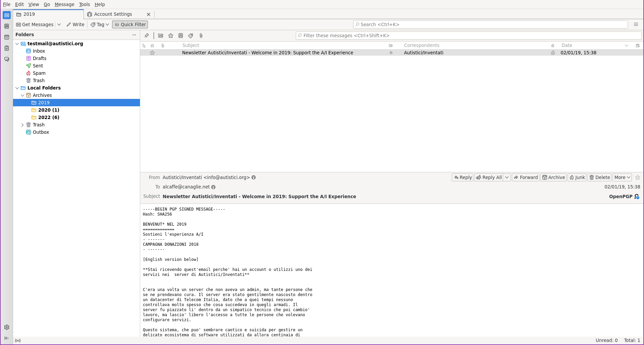Reply All to the displayed message
The width and height of the screenshot is (644, 345).
click(x=489, y=177)
